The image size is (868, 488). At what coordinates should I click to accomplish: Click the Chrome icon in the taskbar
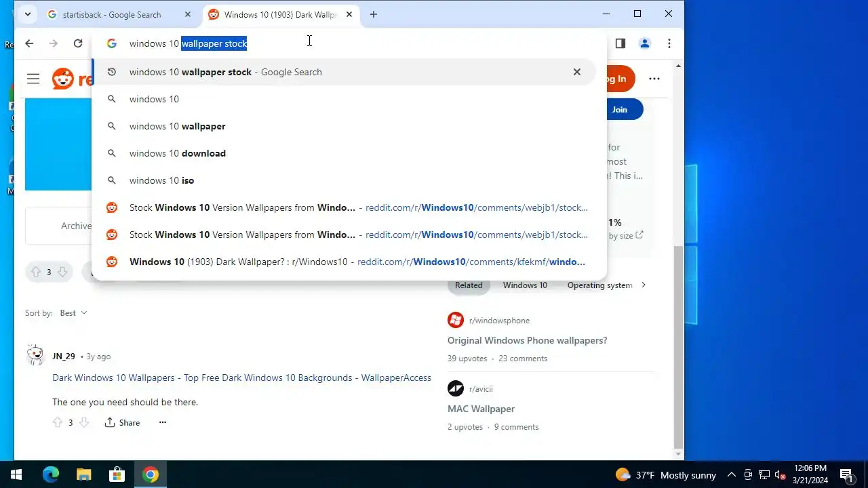click(151, 474)
